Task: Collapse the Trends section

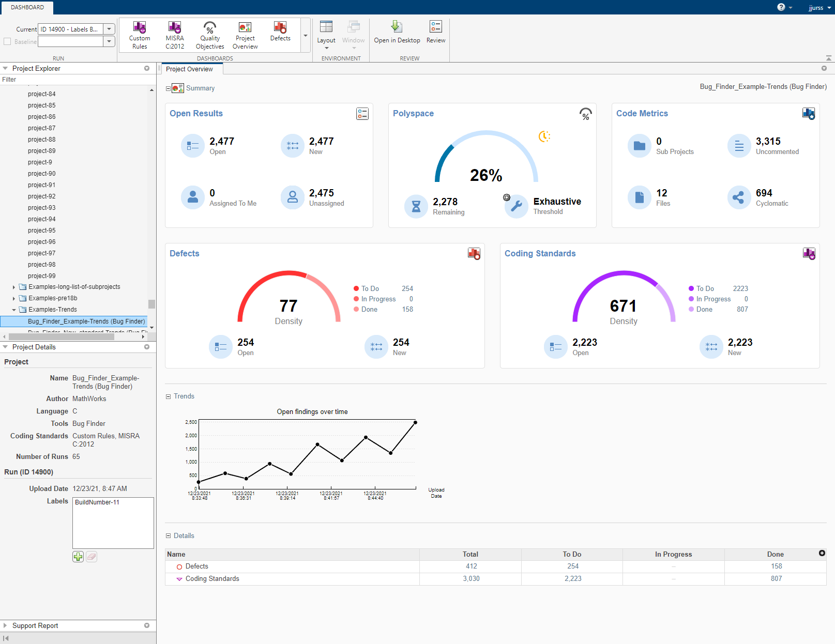Action: point(168,396)
